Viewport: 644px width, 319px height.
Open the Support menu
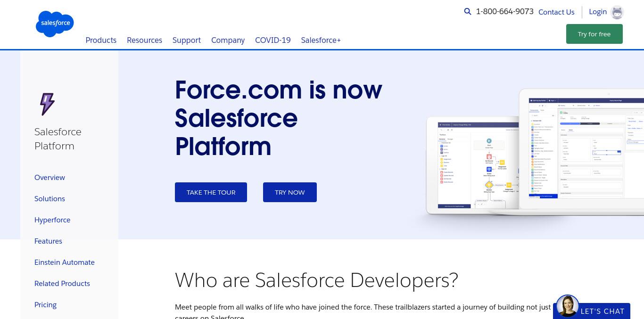(187, 40)
